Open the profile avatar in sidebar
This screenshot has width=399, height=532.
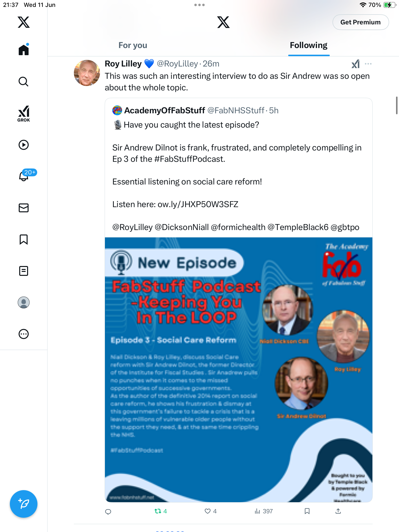[24, 302]
